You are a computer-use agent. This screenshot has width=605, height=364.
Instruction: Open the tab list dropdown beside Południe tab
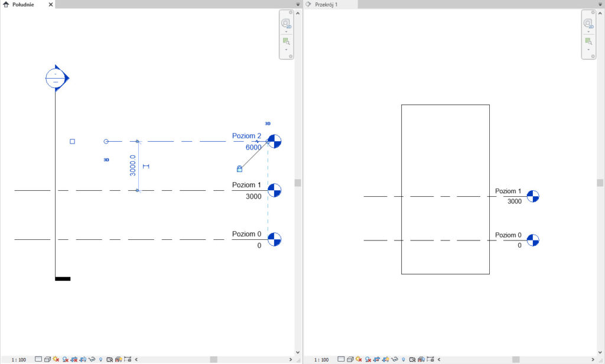coord(298,4)
